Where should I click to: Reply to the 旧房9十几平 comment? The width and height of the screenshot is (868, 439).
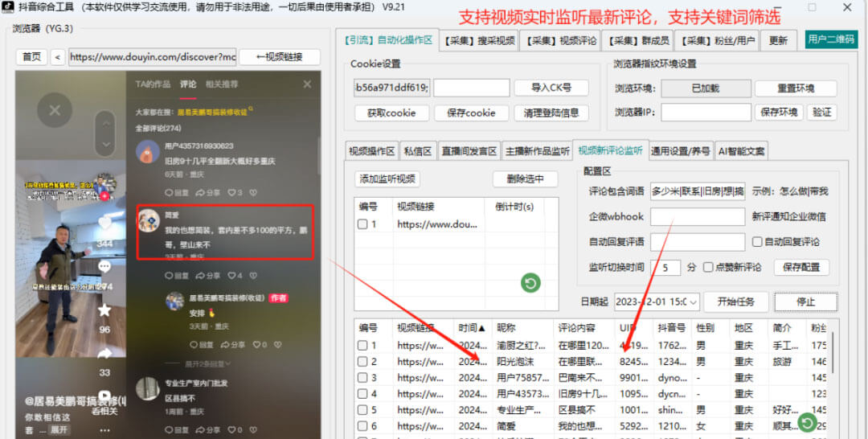tap(177, 193)
